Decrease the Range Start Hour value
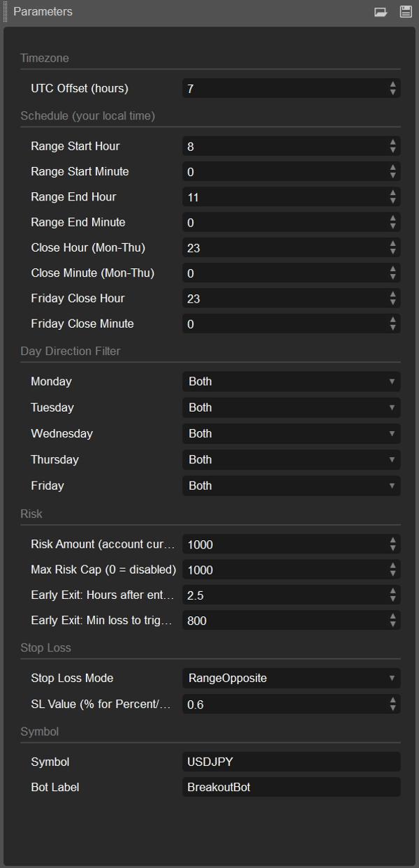The image size is (419, 868). (x=393, y=150)
